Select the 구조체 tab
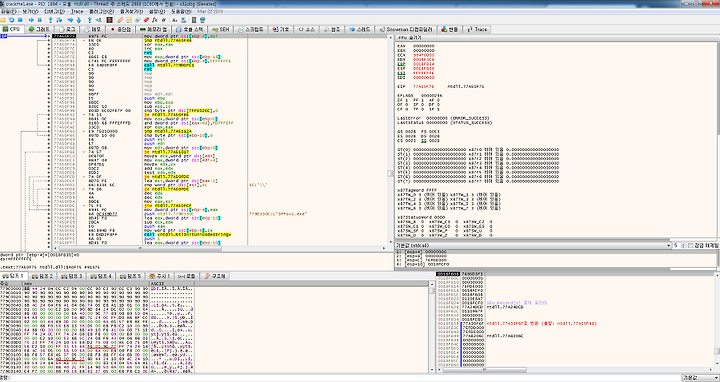This screenshot has width=720, height=382. (215, 276)
